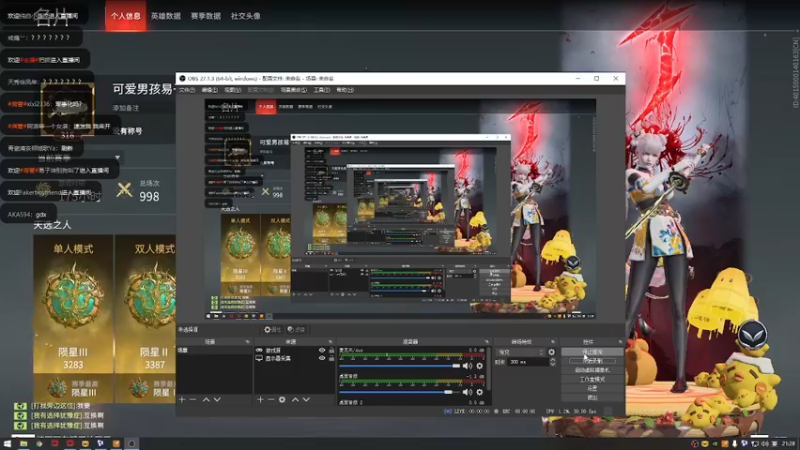
Task: Open the 文件 menu in OBS
Action: [187, 90]
